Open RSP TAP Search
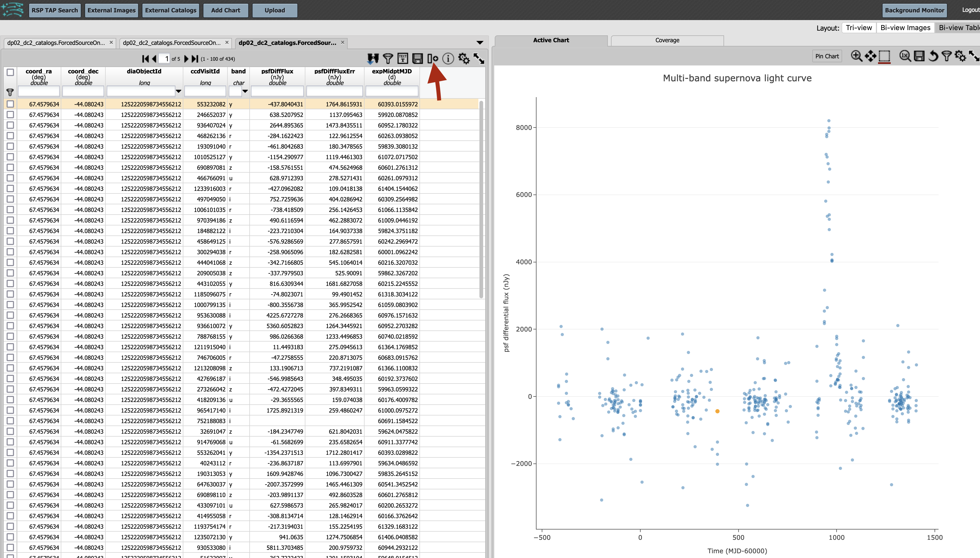The width and height of the screenshot is (980, 558). pos(54,10)
